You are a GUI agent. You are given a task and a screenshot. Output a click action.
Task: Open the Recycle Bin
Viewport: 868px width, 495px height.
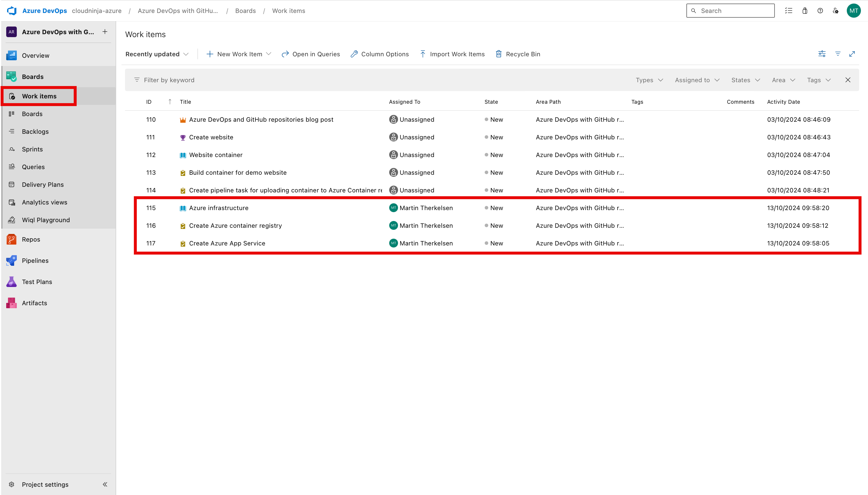pyautogui.click(x=518, y=54)
